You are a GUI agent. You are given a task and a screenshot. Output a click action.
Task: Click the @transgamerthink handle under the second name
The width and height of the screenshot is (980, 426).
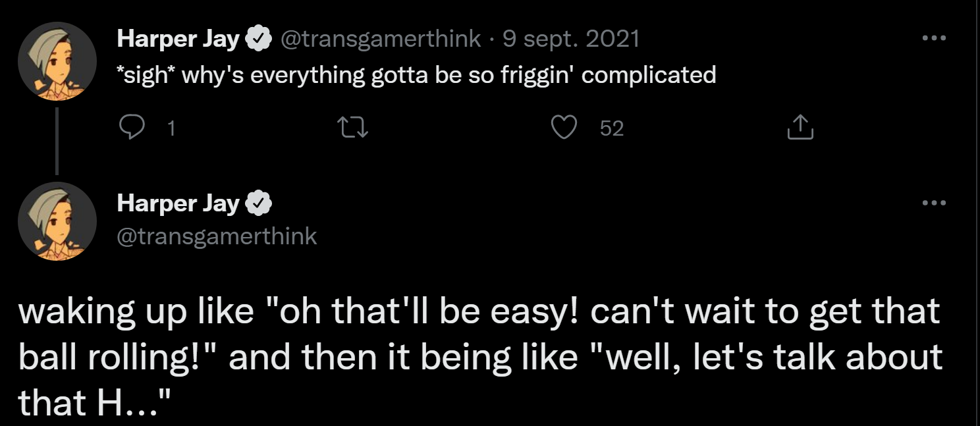pos(217,236)
